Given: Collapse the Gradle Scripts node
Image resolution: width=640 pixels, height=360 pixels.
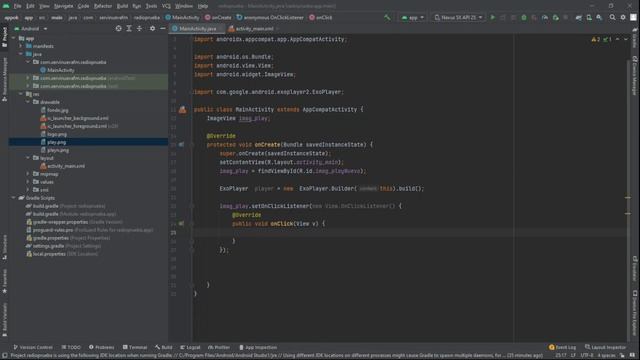Looking at the screenshot, I should click(x=13, y=198).
